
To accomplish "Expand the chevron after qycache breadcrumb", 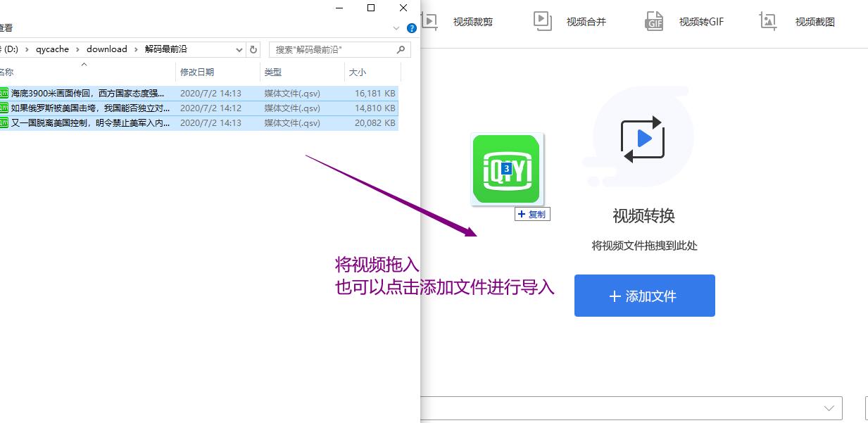I will (78, 49).
